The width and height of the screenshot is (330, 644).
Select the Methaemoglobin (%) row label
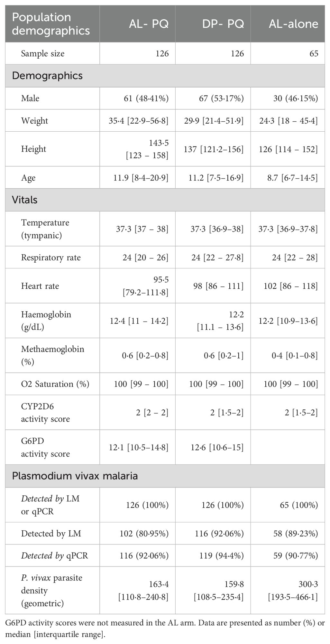52,355
